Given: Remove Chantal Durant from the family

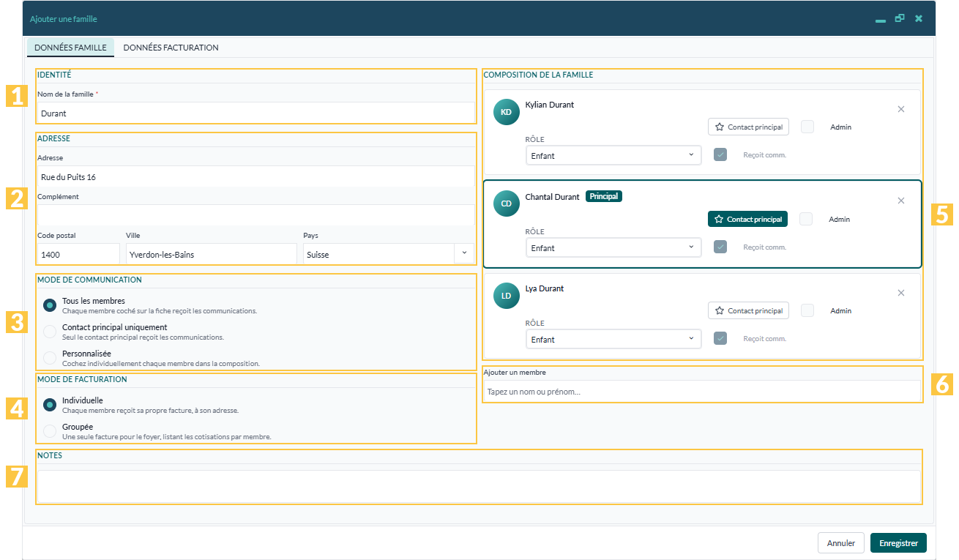Looking at the screenshot, I should pyautogui.click(x=901, y=201).
